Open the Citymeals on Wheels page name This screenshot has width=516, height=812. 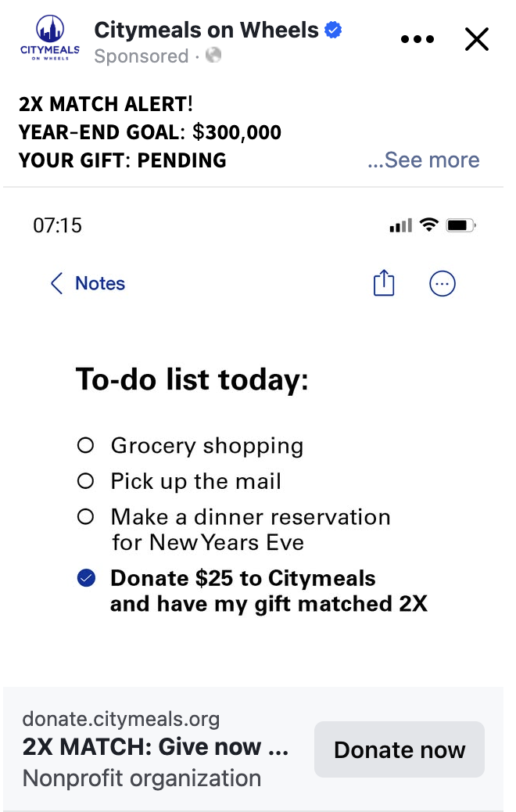206,30
